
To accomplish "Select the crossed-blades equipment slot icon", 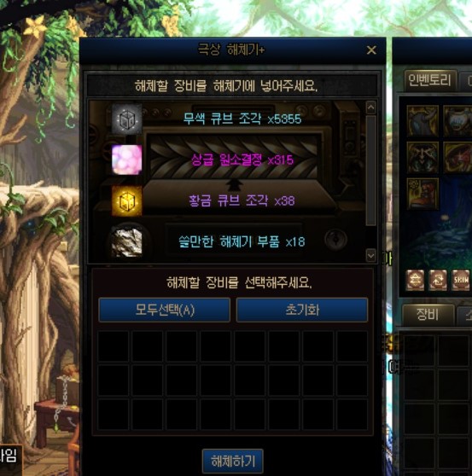I will [422, 157].
